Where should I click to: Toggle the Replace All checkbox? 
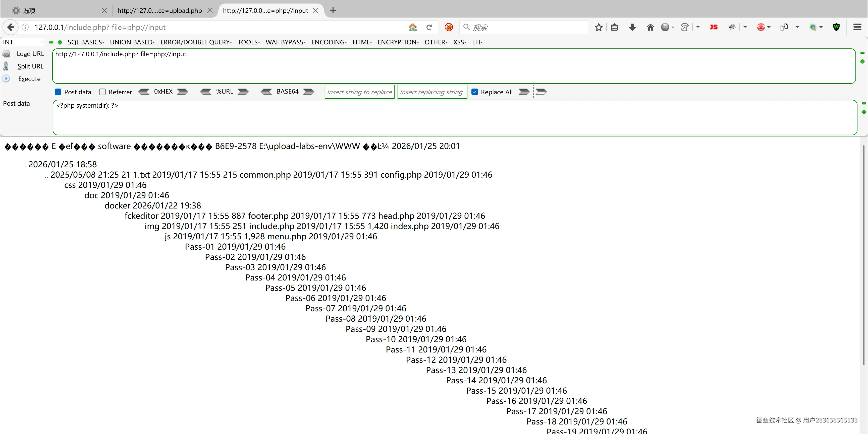[474, 92]
